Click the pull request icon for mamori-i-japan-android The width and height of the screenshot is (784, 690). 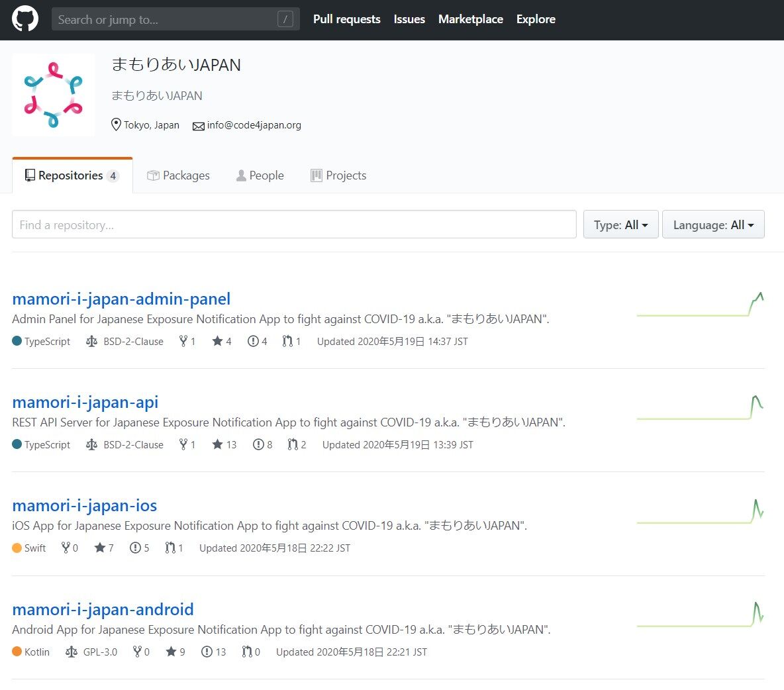click(x=247, y=652)
